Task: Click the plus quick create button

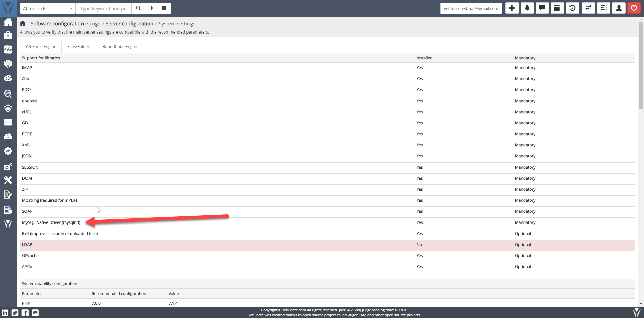Action: (512, 8)
